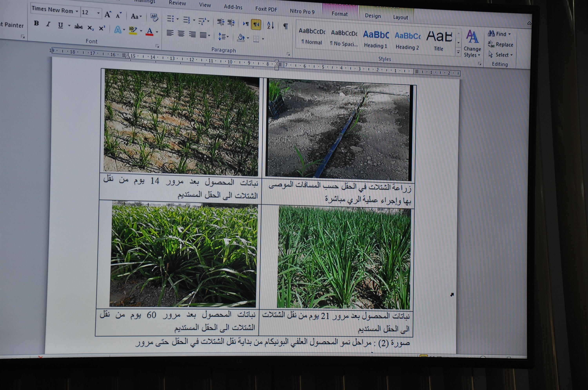The image size is (588, 390).
Task: Toggle Bold formatting
Action: 36,23
